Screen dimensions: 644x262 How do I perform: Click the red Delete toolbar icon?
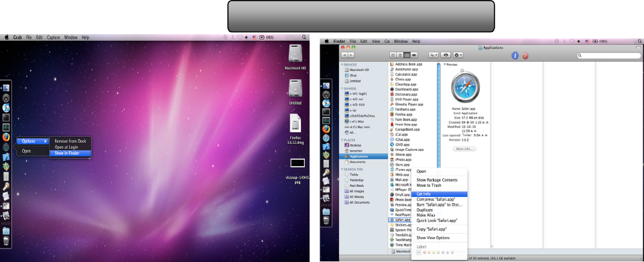click(x=525, y=56)
